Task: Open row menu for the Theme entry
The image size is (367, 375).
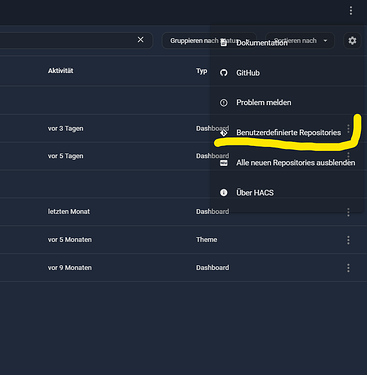Action: coord(348,240)
